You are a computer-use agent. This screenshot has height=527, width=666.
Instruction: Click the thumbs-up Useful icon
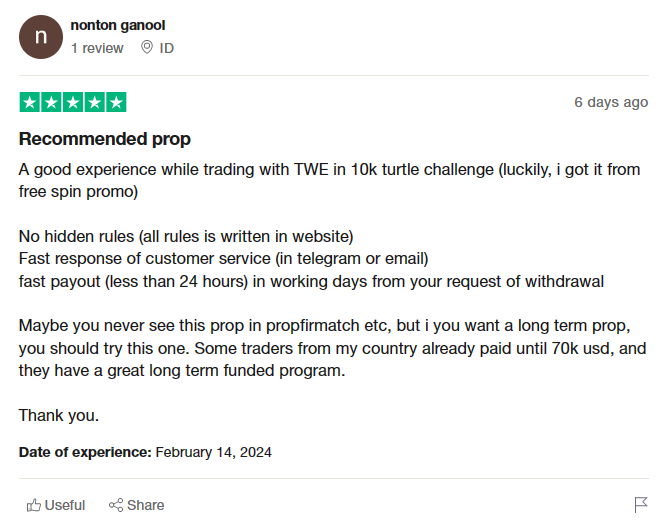(x=34, y=505)
